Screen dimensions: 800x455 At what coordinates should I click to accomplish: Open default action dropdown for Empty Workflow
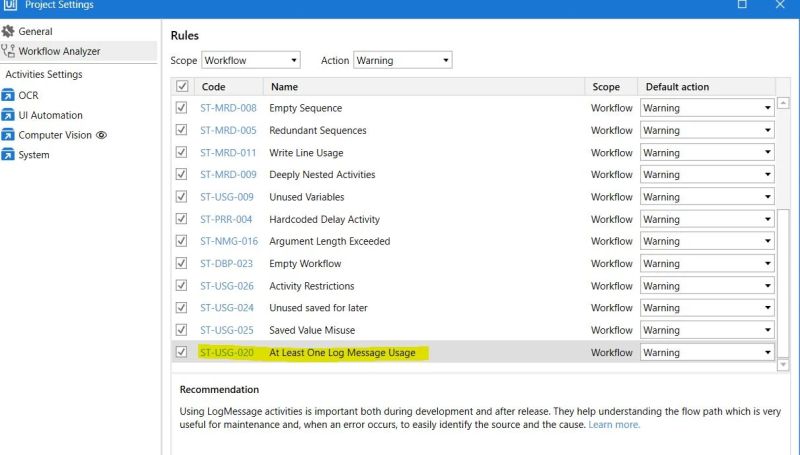tap(707, 264)
